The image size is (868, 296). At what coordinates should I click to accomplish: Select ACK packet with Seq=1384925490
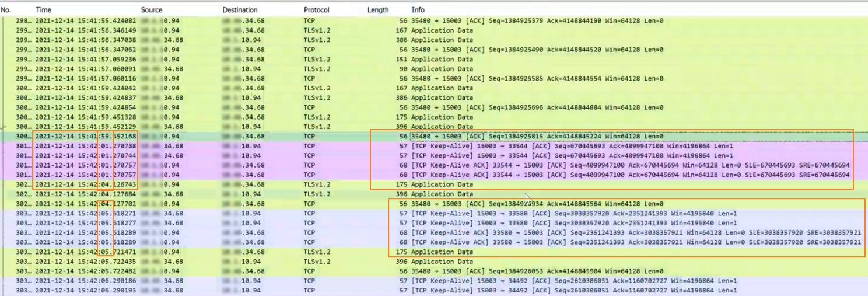[434, 50]
